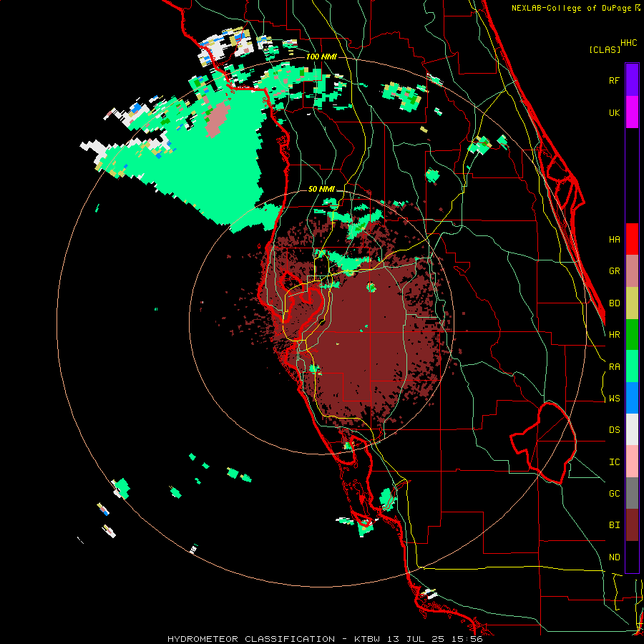Click 'HYDROMETEOR CLASSIFICATION' title text
The height and width of the screenshot is (644, 644).
pos(251,639)
